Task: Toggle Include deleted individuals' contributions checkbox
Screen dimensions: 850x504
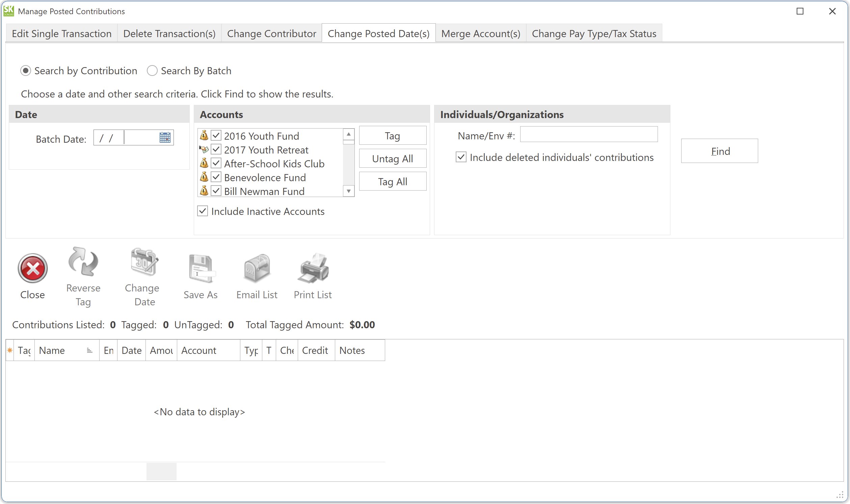Action: click(461, 157)
